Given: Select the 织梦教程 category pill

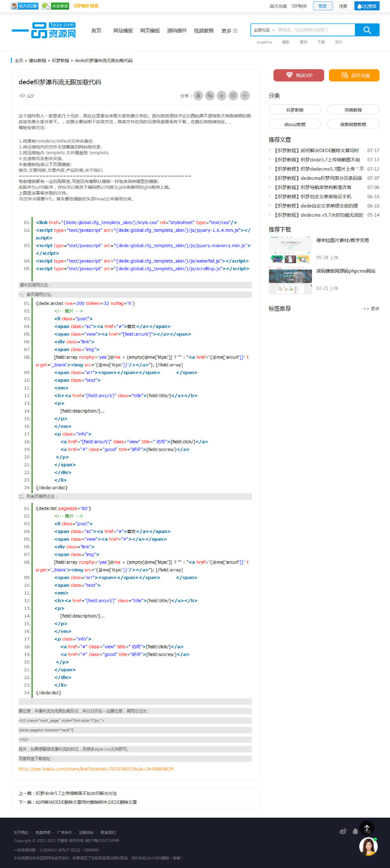Looking at the screenshot, I should coord(295,110).
